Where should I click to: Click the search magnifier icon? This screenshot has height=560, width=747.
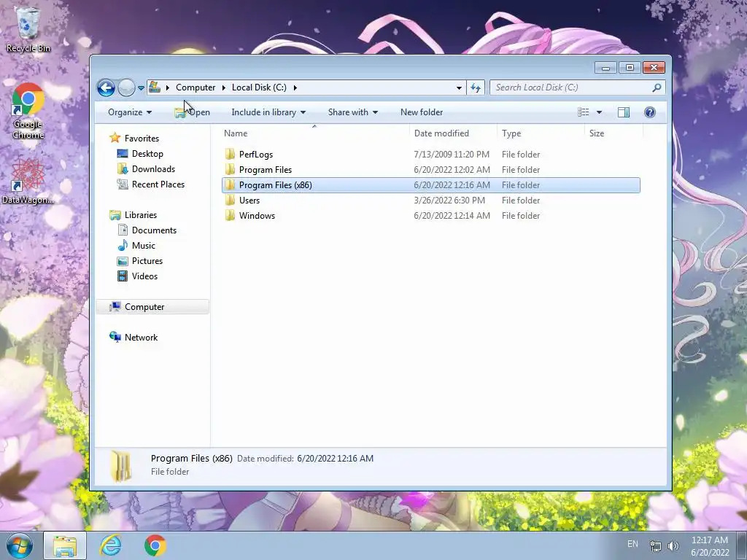pos(657,87)
